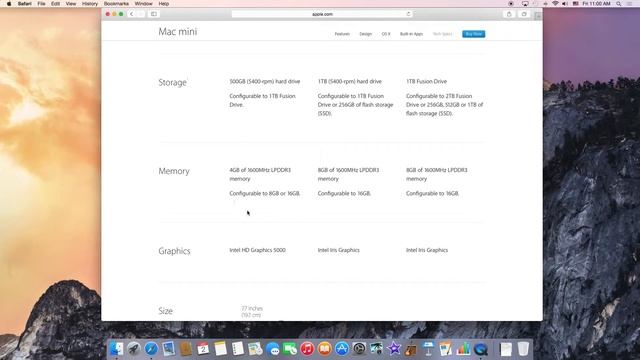
Task: Open Calendar from the dock
Action: pyautogui.click(x=203, y=349)
